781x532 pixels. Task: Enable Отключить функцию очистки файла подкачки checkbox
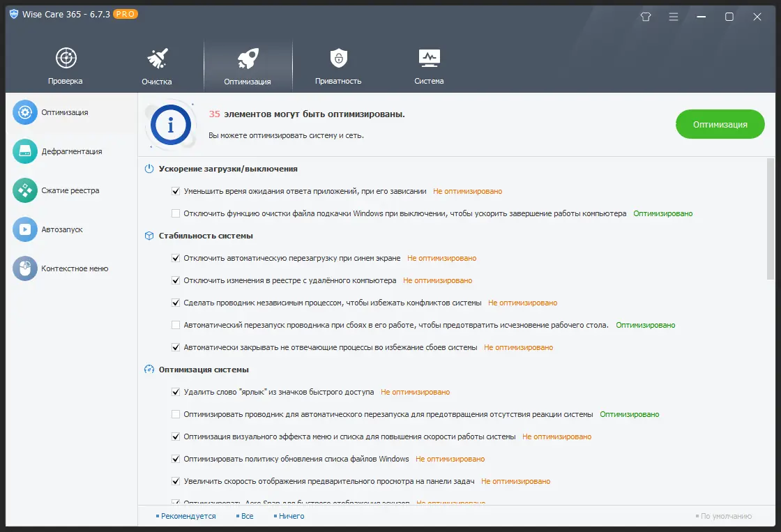click(176, 213)
